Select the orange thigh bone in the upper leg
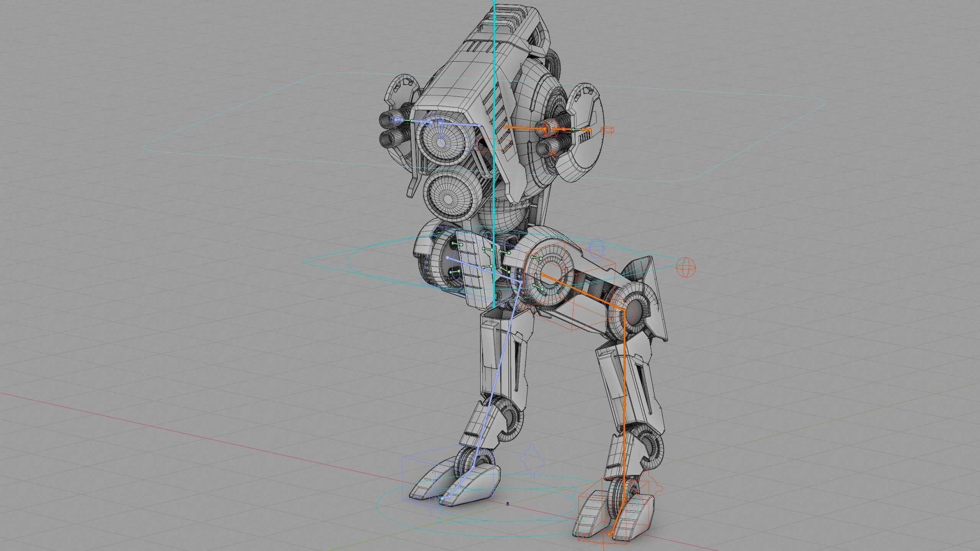This screenshot has height=551, width=980. tap(583, 293)
